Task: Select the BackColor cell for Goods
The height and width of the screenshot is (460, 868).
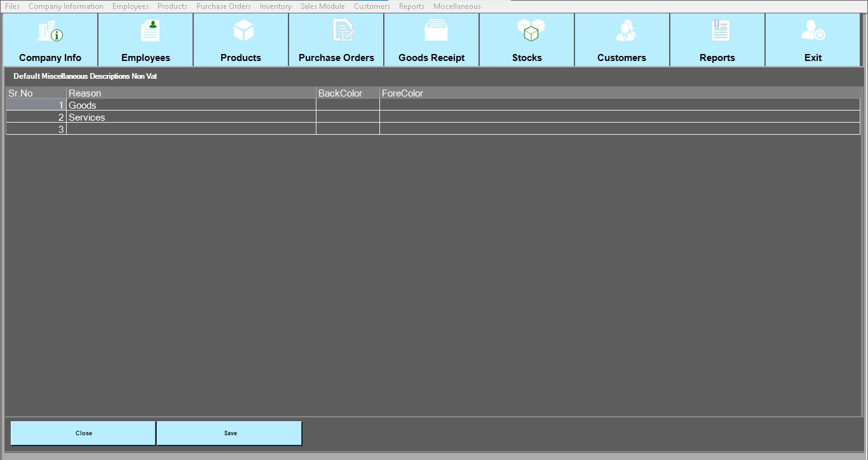Action: (x=348, y=105)
